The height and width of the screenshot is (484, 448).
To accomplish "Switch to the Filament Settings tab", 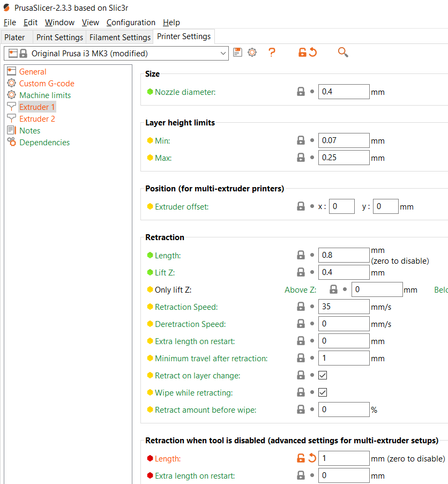I will point(120,36).
